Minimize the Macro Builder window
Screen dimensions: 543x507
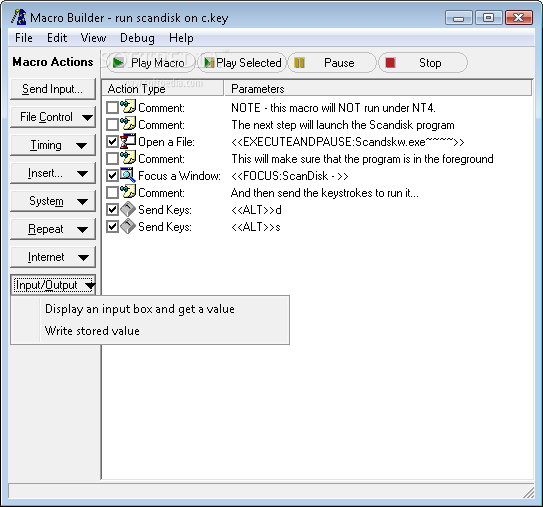459,18
